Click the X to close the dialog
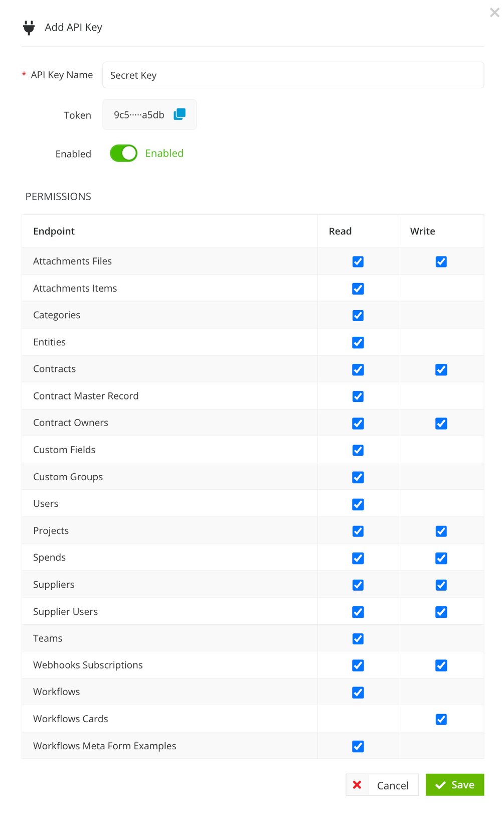This screenshot has width=504, height=816. tap(494, 13)
